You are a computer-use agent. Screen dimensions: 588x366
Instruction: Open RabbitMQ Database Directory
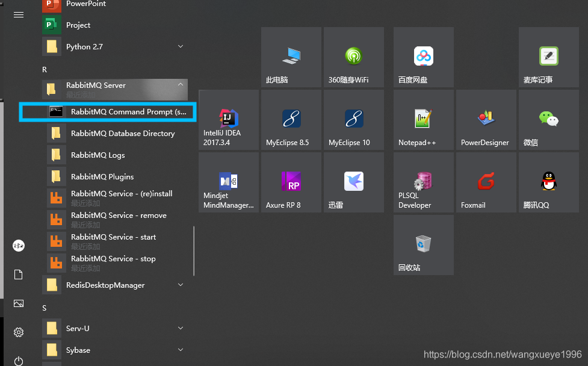pos(117,134)
